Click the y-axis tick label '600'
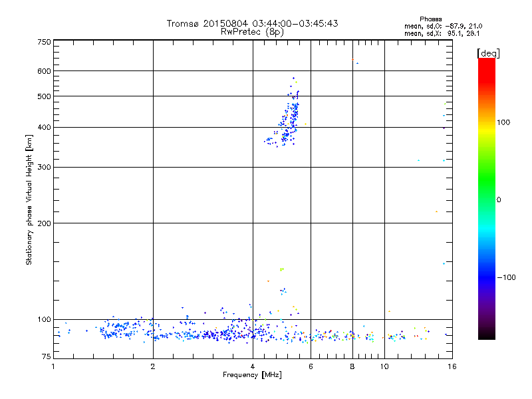 click(x=44, y=71)
